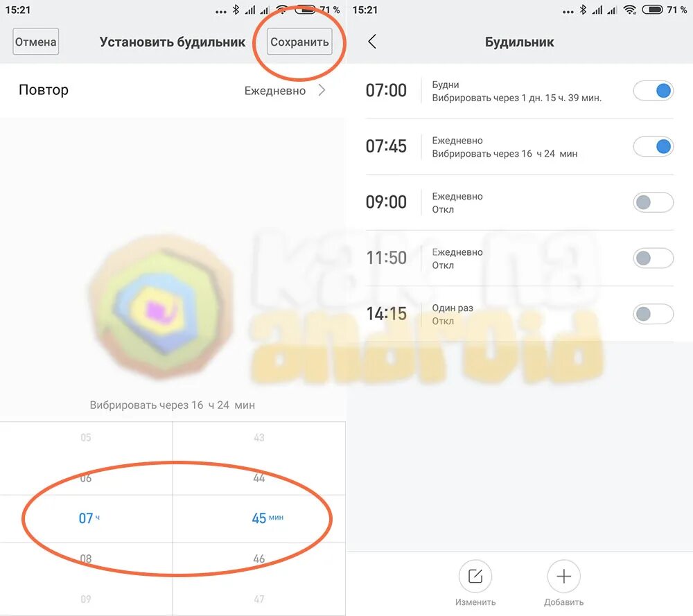The image size is (693, 616).
Task: Disable the 07:00 Будни alarm
Action: (653, 91)
